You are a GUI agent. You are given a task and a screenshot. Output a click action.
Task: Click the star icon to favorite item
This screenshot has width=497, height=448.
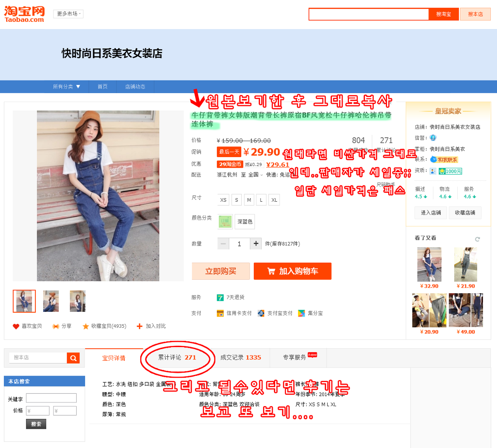tap(85, 326)
